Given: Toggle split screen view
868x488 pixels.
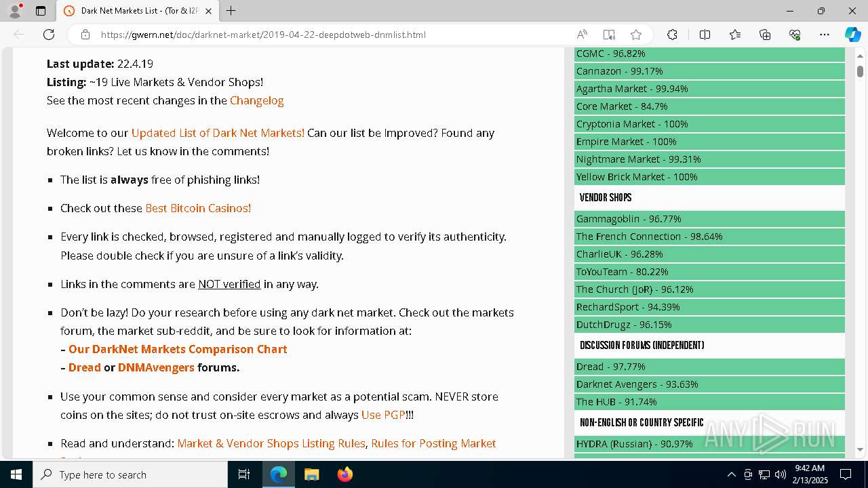Looking at the screenshot, I should point(705,35).
